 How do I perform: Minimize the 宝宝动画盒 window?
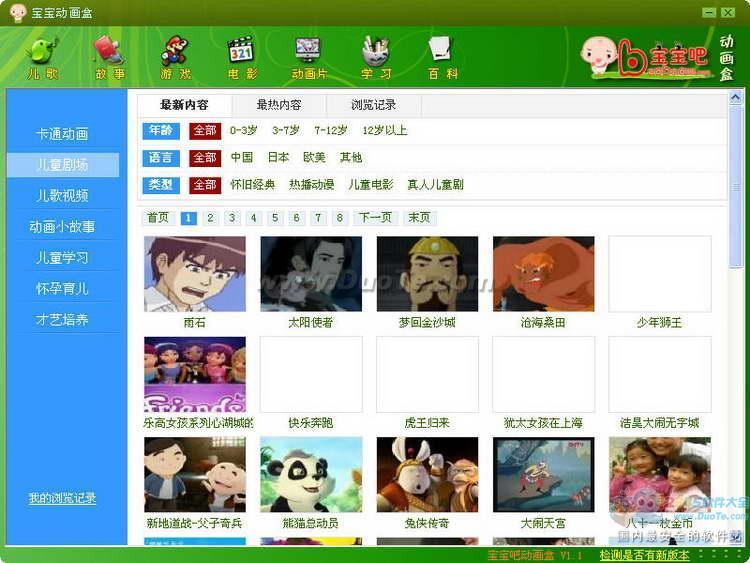[x=709, y=12]
